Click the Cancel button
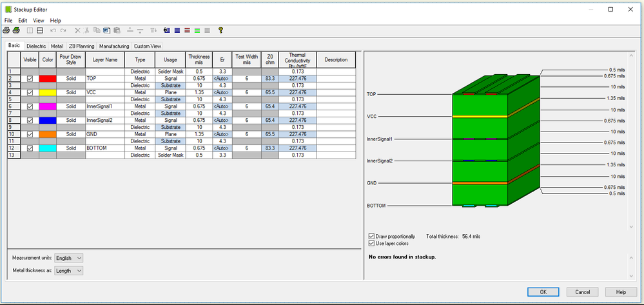This screenshot has width=644, height=305. 582,292
